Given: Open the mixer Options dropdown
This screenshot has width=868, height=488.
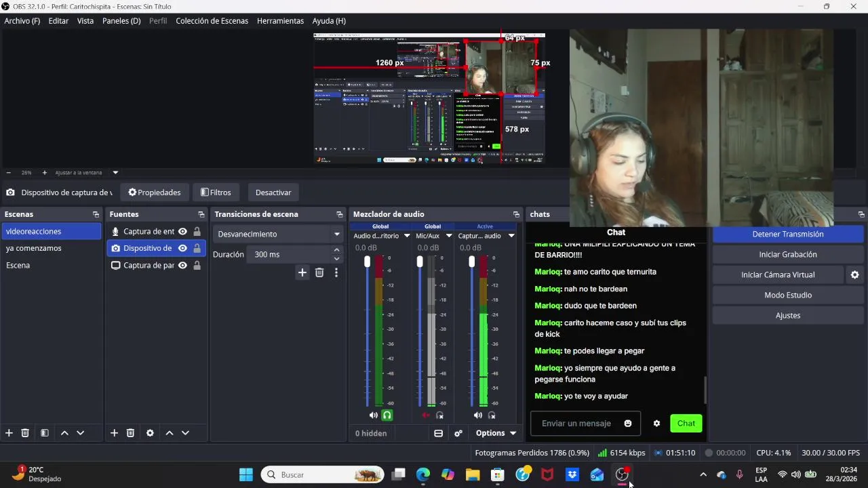Looking at the screenshot, I should click(x=496, y=433).
